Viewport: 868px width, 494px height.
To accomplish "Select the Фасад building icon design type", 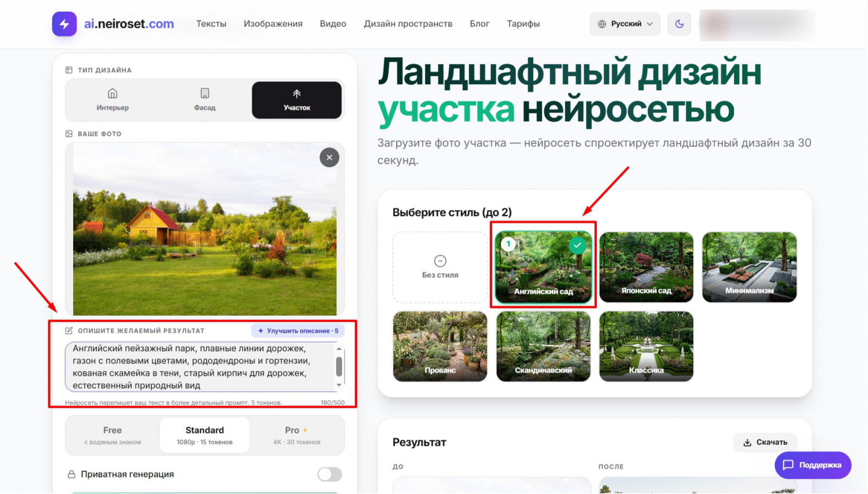I will (205, 100).
